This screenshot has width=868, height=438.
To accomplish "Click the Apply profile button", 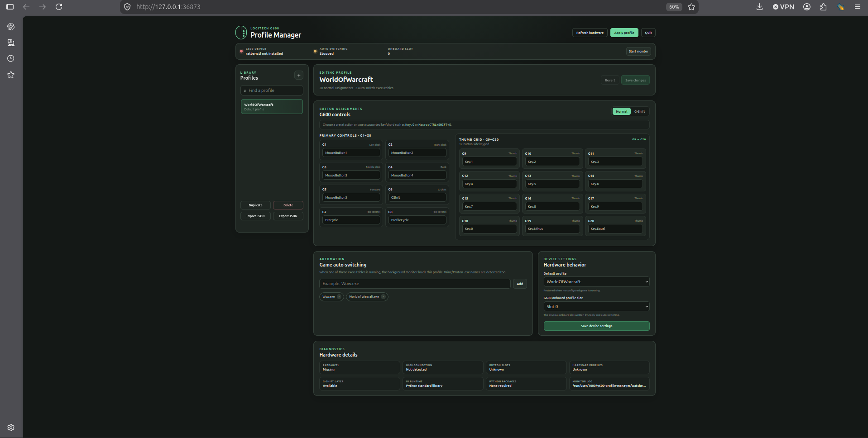I will (x=624, y=33).
